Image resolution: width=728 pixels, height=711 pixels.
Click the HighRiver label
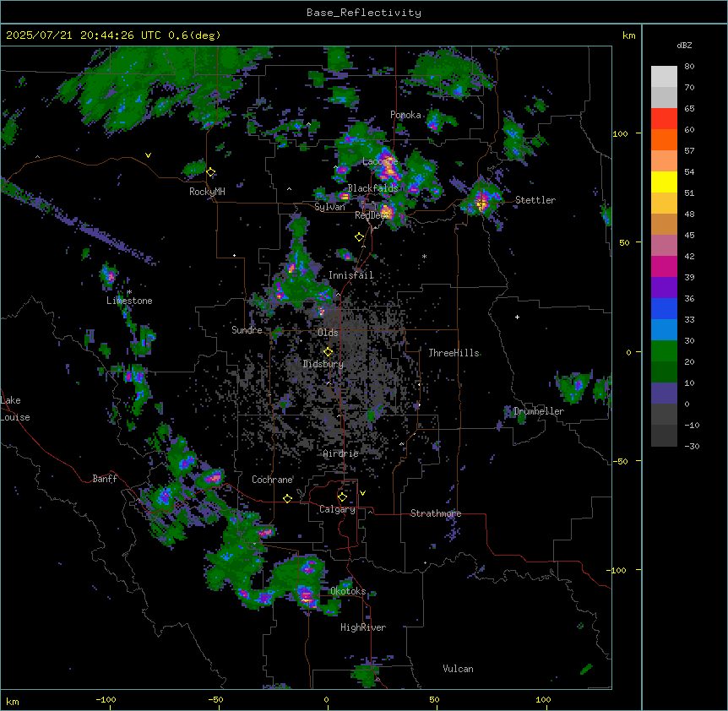(363, 627)
